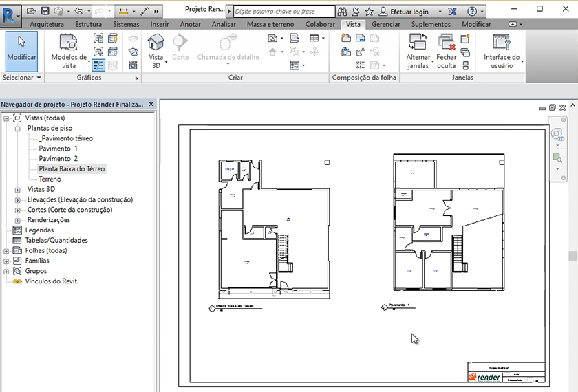The image size is (578, 392).
Task: Click the binoculars search icon
Action: pyautogui.click(x=343, y=12)
